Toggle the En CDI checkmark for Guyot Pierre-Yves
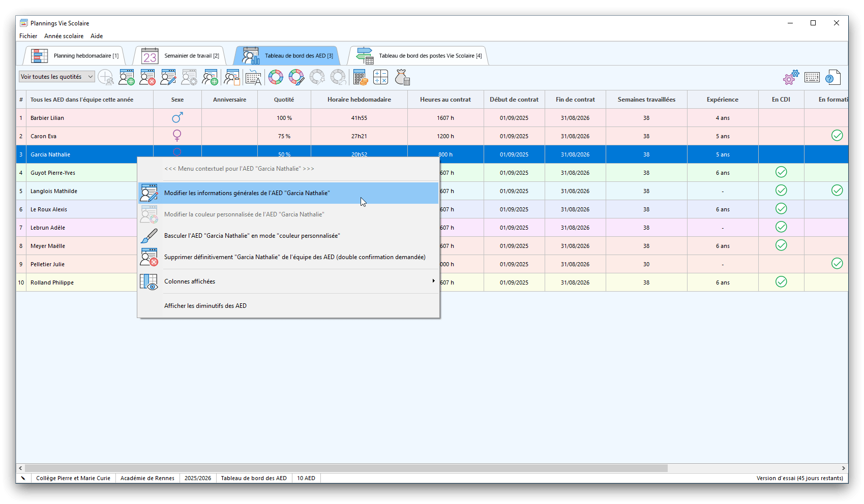 (781, 172)
